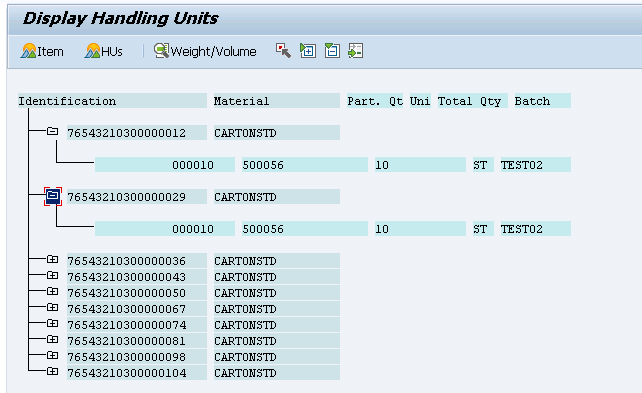
Task: Select HU number 76543210300000074
Action: coord(127,325)
